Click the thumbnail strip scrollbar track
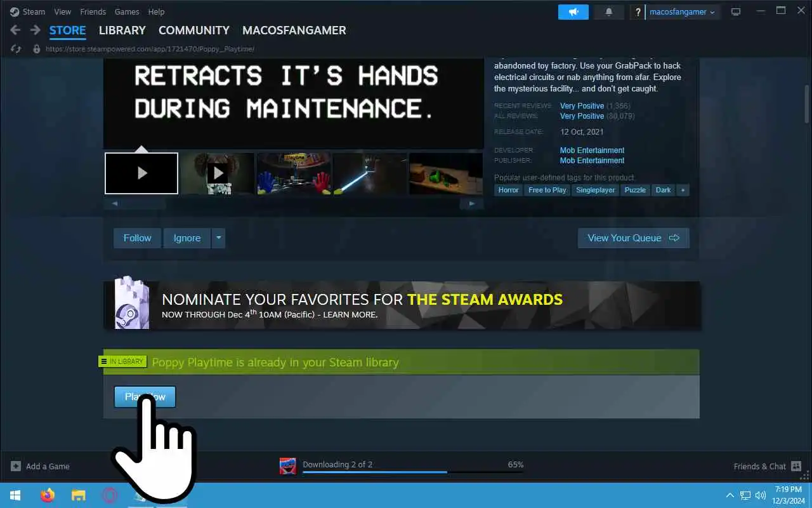 click(293, 204)
